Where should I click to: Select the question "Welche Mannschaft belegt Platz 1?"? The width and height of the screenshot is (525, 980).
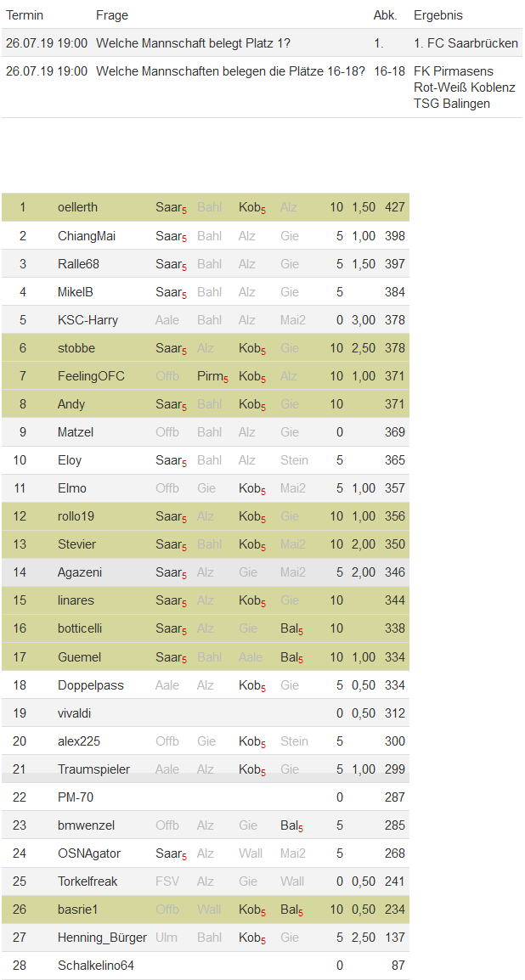point(193,42)
